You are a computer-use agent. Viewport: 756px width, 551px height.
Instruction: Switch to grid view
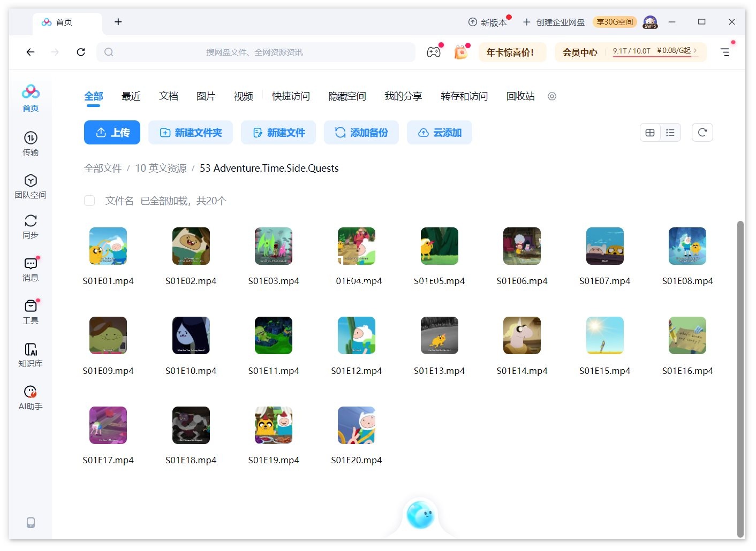tap(650, 133)
